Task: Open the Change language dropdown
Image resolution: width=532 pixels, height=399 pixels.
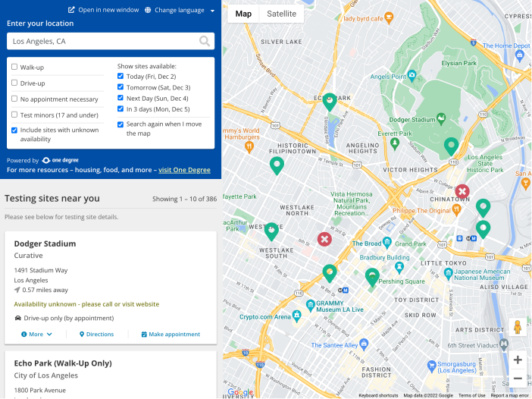Action: (180, 10)
